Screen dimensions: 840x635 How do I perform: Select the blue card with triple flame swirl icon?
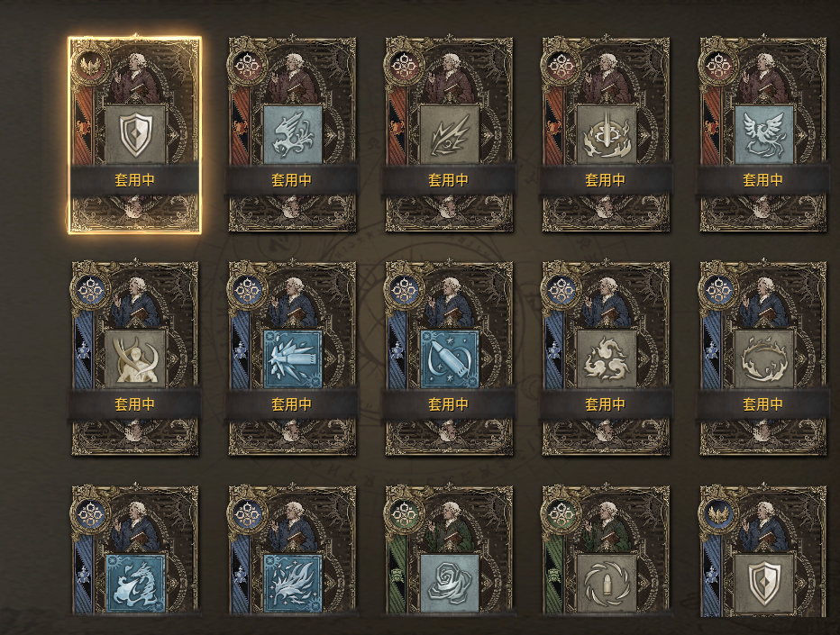(606, 358)
